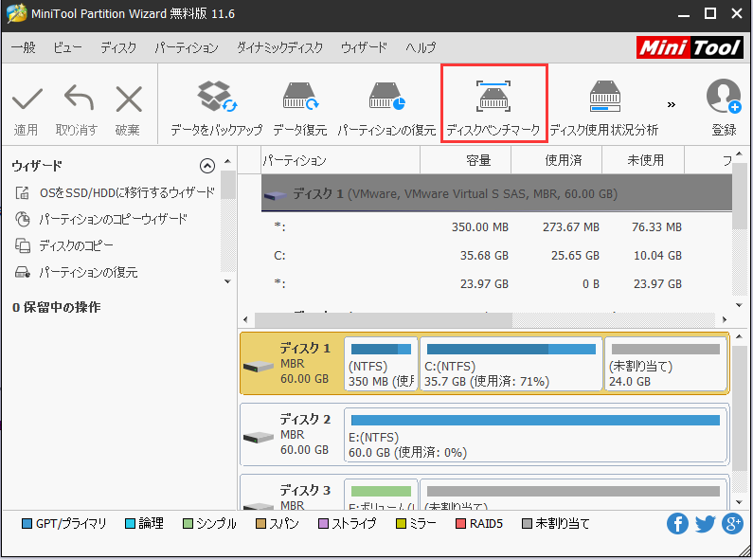Click the MiniTool logo
Viewport: 753px width, 560px height.
[690, 47]
